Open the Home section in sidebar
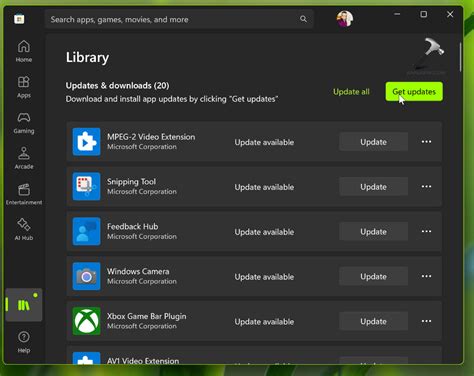Image resolution: width=474 pixels, height=376 pixels. pos(24,51)
